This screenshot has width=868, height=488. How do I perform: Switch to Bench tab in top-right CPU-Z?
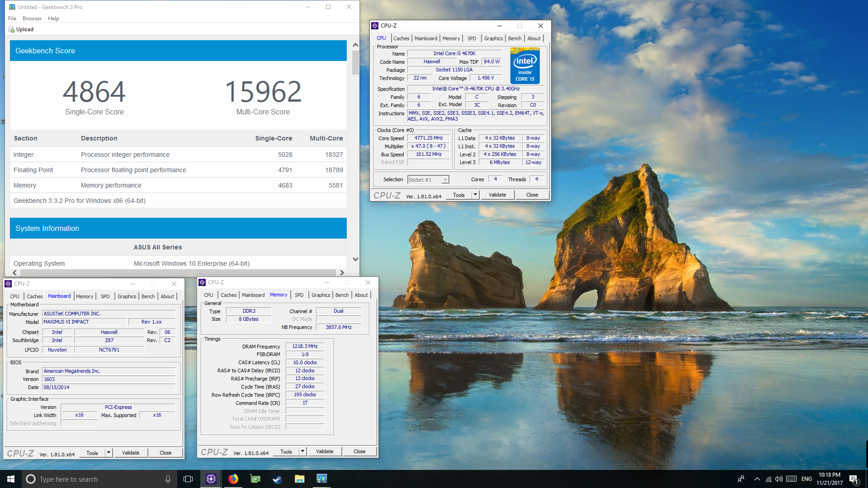pyautogui.click(x=514, y=38)
